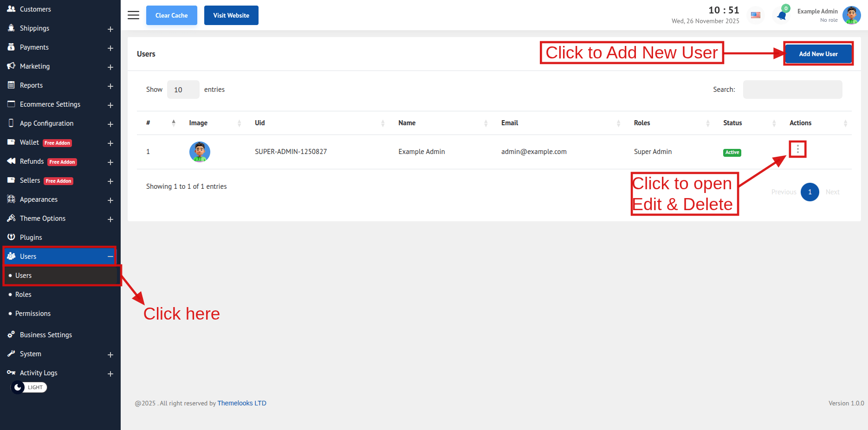
Task: Click the Plugins icon in sidebar
Action: pyautogui.click(x=11, y=237)
